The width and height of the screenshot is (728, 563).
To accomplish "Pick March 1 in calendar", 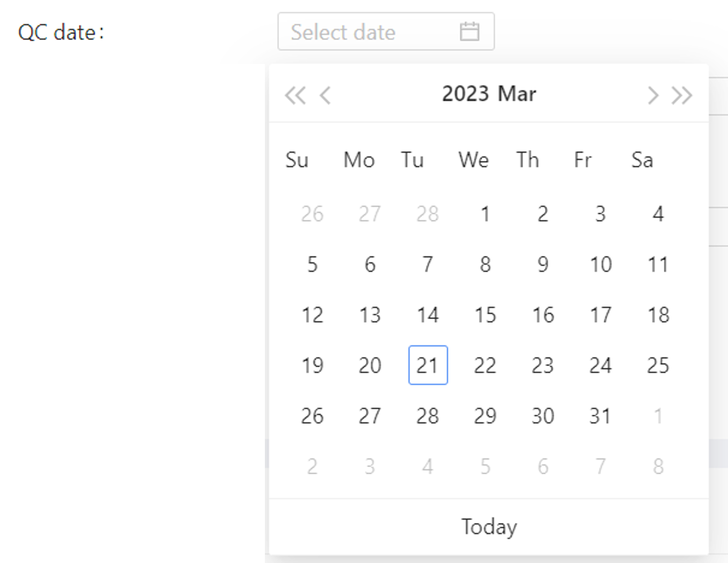I will point(485,214).
